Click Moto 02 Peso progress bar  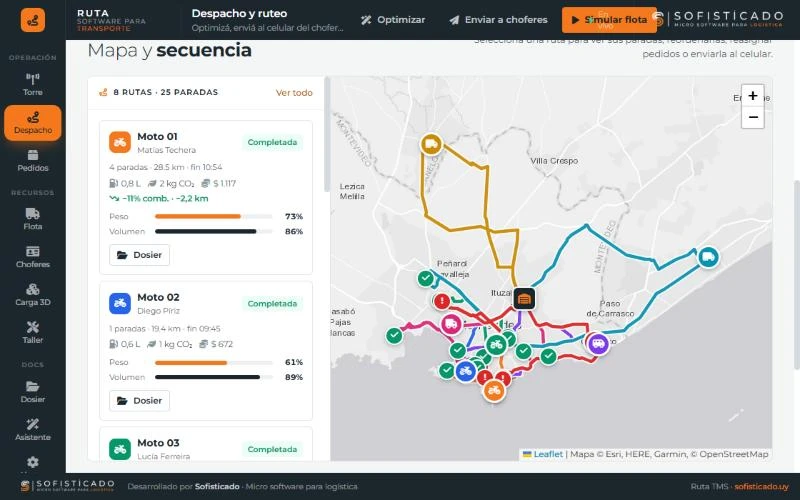click(213, 363)
